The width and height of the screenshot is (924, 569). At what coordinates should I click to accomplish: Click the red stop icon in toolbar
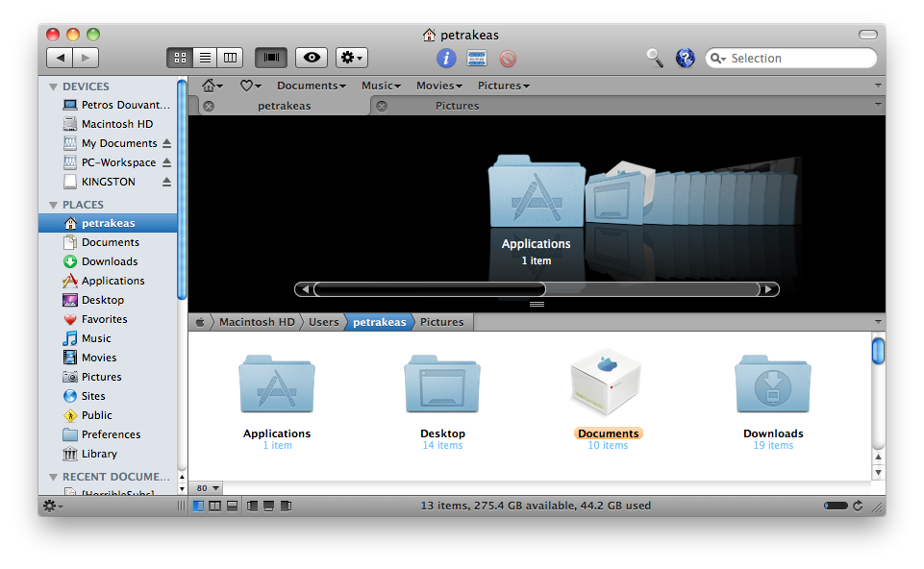(x=508, y=59)
